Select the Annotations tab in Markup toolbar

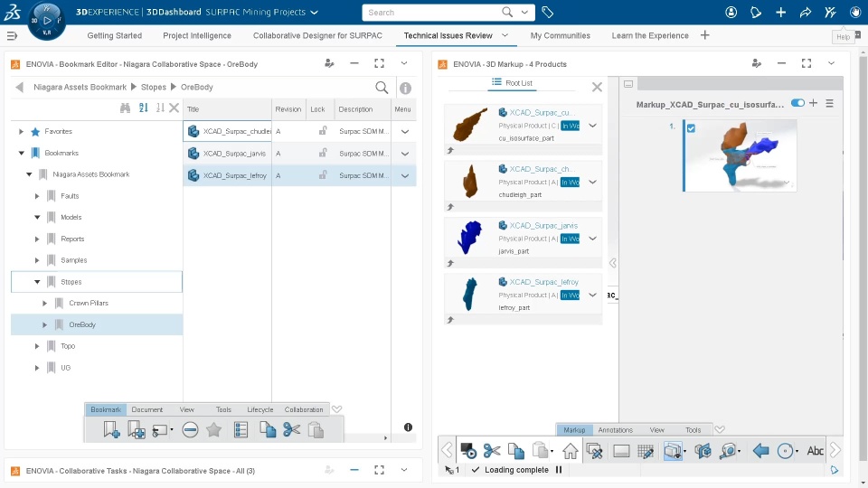(615, 430)
